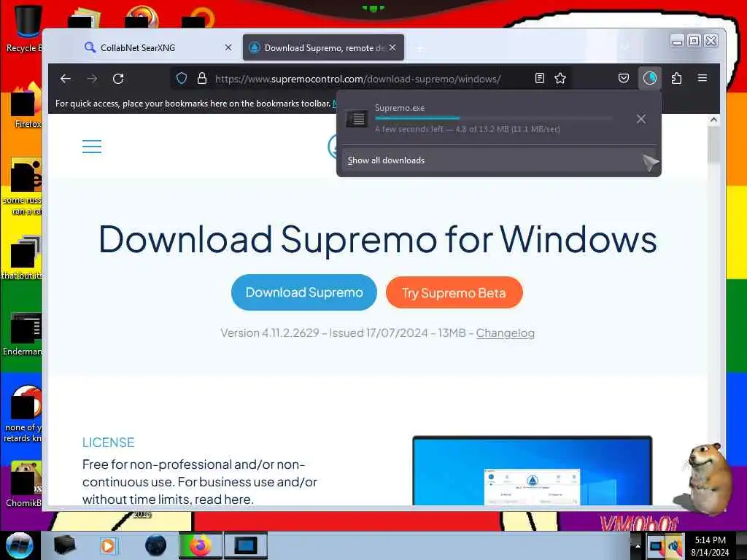The height and width of the screenshot is (560, 747).
Task: Close the CollabNet SearXNG tab
Action: click(228, 47)
